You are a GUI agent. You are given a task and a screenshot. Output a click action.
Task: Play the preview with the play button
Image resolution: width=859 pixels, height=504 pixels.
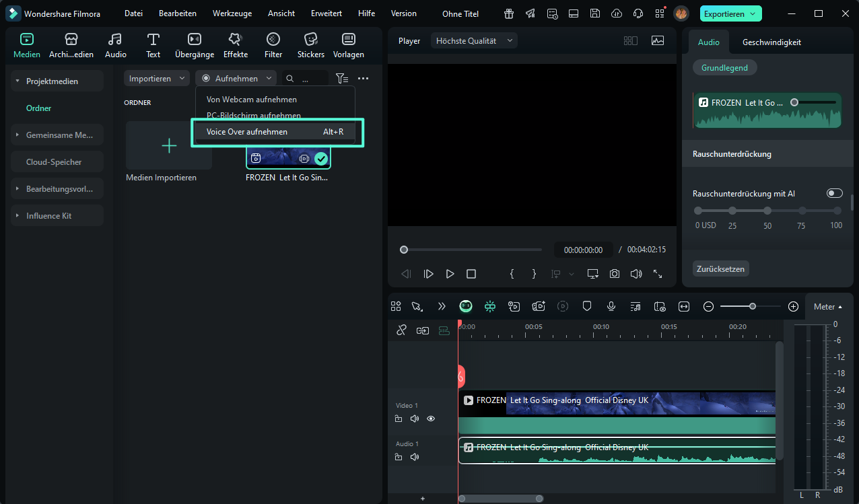450,274
